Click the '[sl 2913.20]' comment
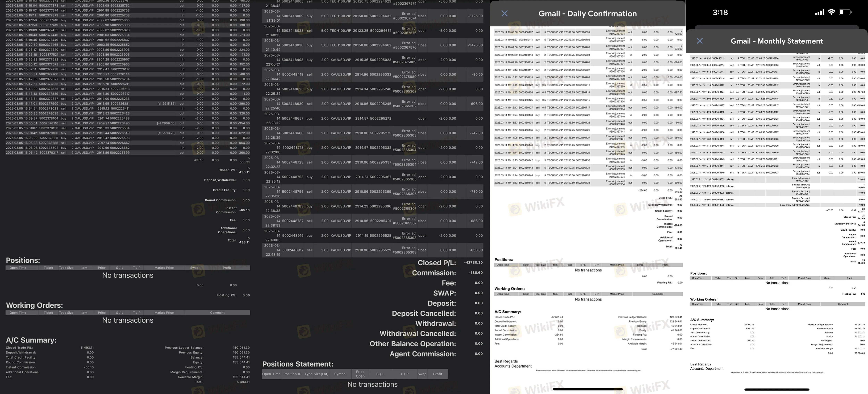868x394 pixels. (x=166, y=133)
